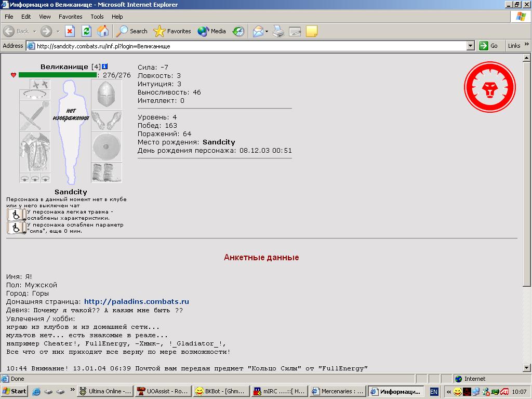This screenshot has width=532, height=399.
Task: Click the blue info icon next to Великанище
Action: click(105, 66)
